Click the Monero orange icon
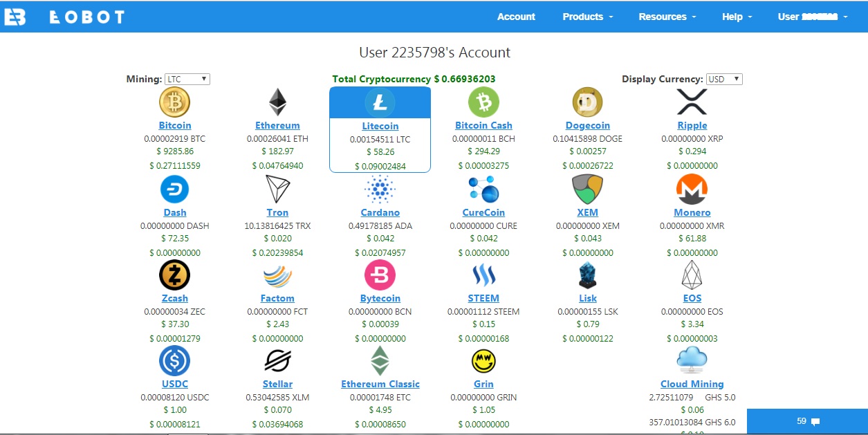Image resolution: width=868 pixels, height=435 pixels. (692, 187)
